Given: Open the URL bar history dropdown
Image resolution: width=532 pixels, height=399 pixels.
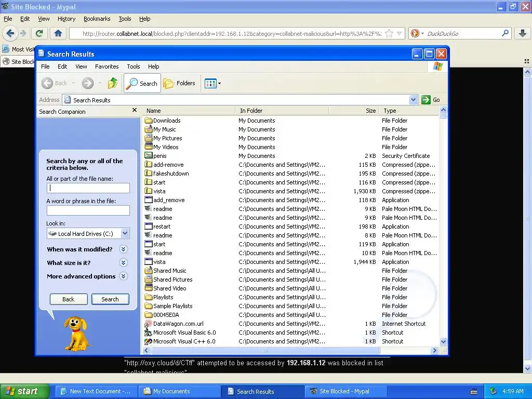Looking at the screenshot, I should pyautogui.click(x=400, y=33).
